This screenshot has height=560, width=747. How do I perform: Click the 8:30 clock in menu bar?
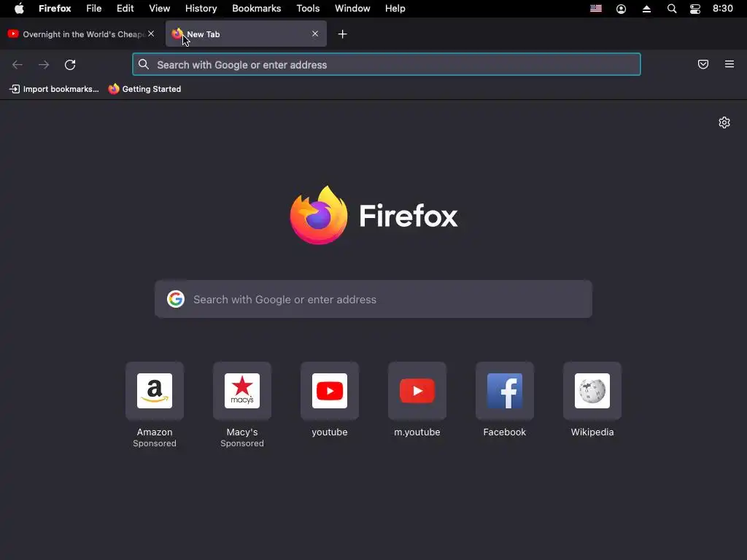tap(723, 9)
